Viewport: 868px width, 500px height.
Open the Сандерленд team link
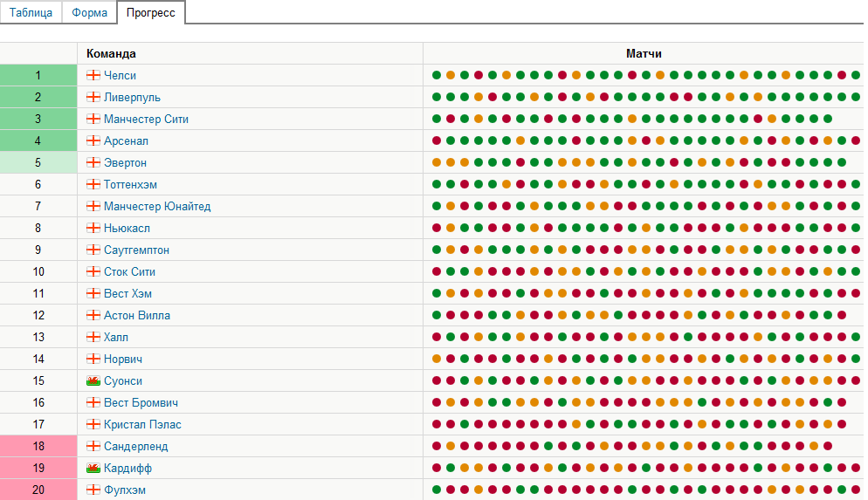135,447
